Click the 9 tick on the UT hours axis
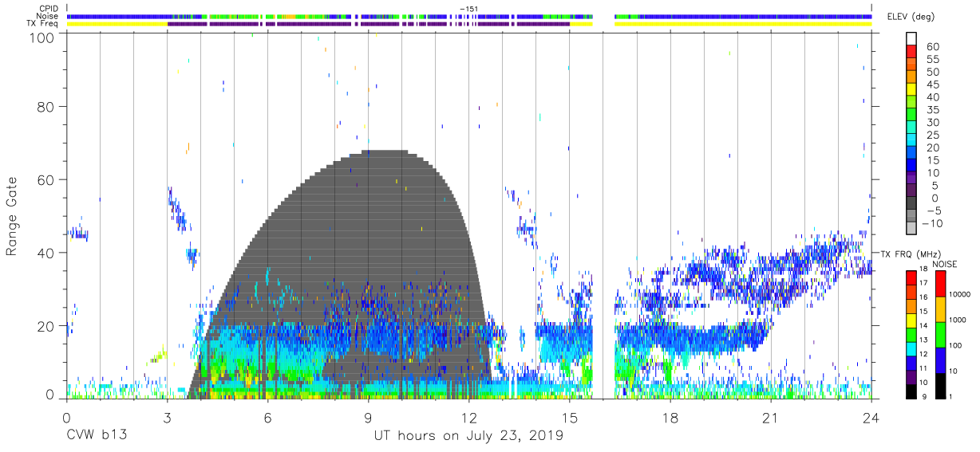This screenshot has height=452, width=980. click(x=368, y=417)
